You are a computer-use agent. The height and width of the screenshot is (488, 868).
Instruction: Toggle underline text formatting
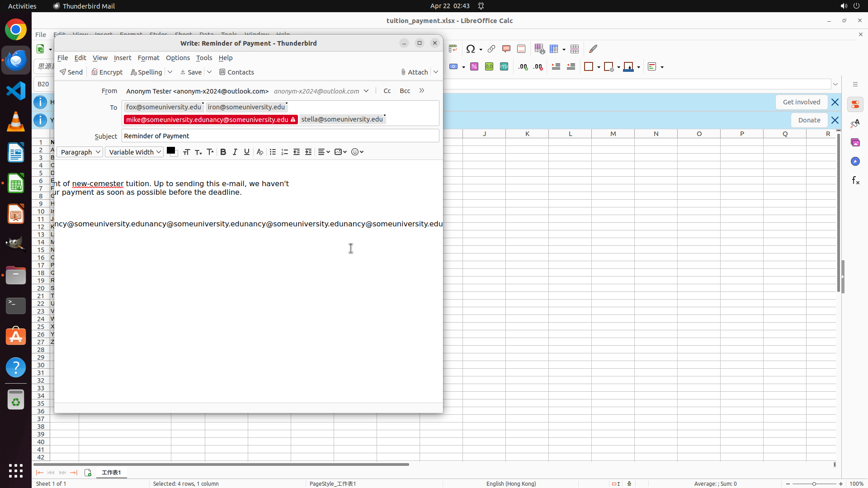click(246, 152)
